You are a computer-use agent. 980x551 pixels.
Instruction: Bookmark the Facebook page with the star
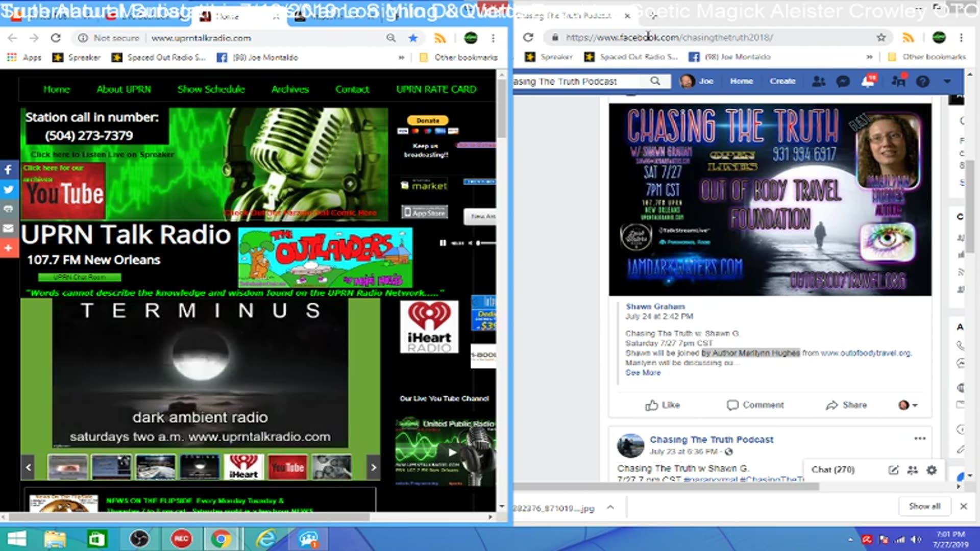[x=881, y=37]
